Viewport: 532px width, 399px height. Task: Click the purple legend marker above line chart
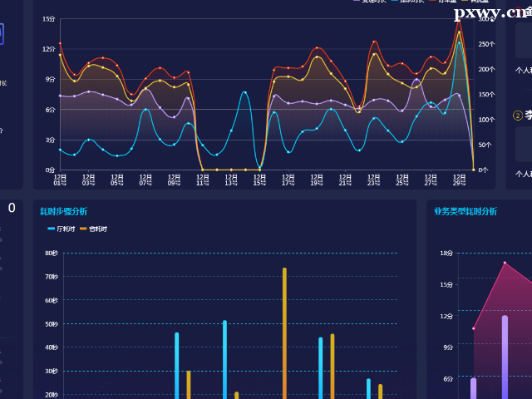pos(357,1)
